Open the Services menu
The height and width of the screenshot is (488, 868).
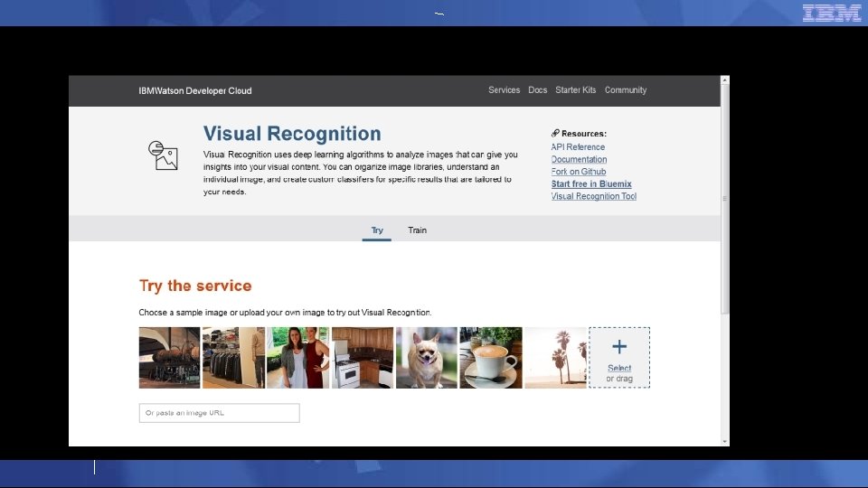504,90
